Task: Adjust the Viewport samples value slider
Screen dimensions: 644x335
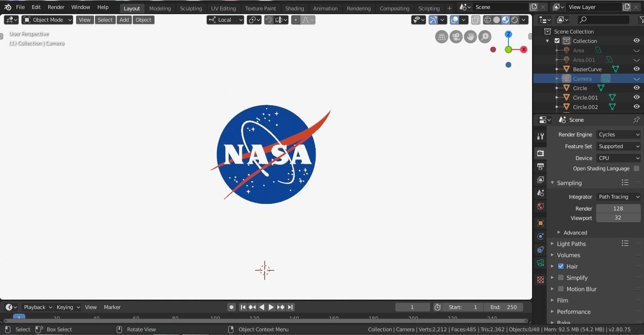Action: point(618,218)
